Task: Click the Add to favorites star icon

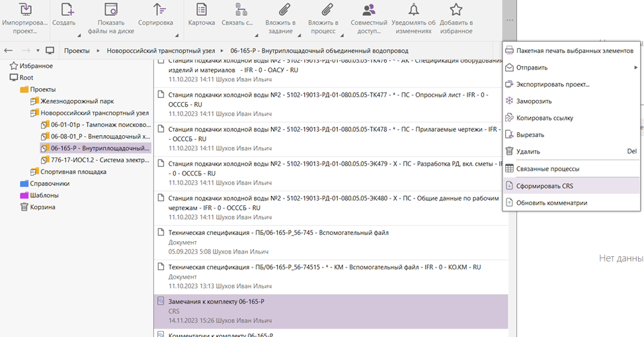Action: tap(456, 10)
